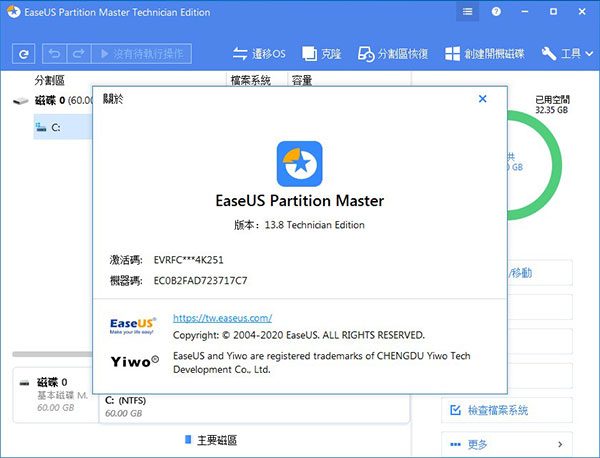Click the primary partition (主要磁區) blue legend swatch

(188, 439)
